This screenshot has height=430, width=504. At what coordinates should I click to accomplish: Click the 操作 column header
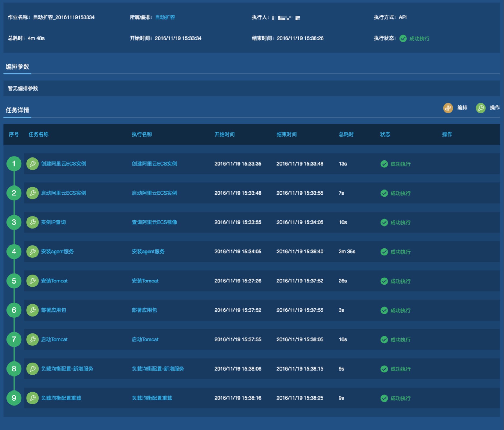(x=447, y=134)
